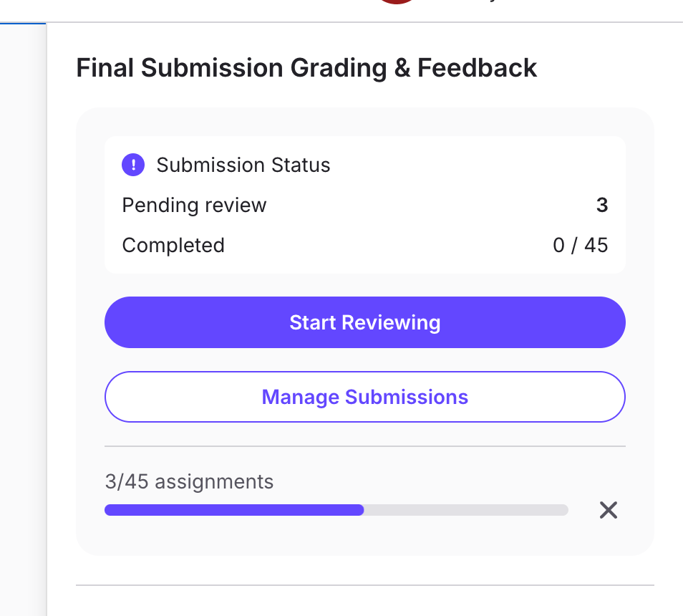Image resolution: width=683 pixels, height=616 pixels.
Task: Start reviewing pending submissions
Action: pyautogui.click(x=365, y=322)
